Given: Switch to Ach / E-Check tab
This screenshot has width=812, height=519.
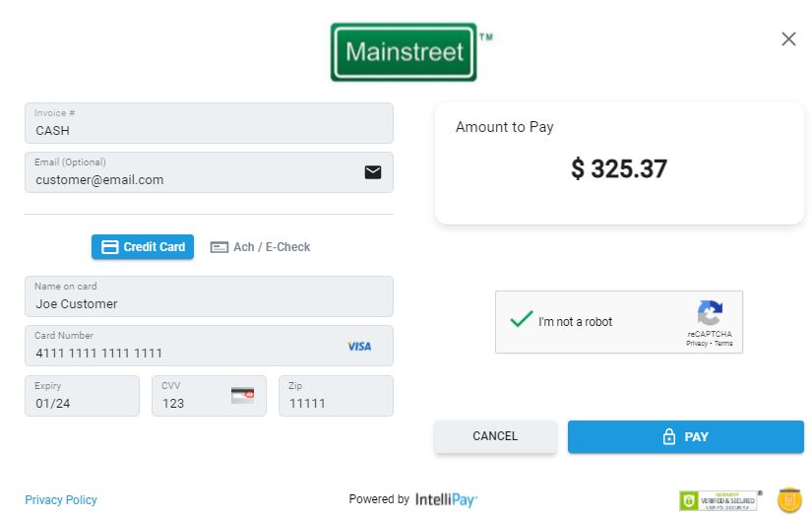Looking at the screenshot, I should click(x=261, y=247).
